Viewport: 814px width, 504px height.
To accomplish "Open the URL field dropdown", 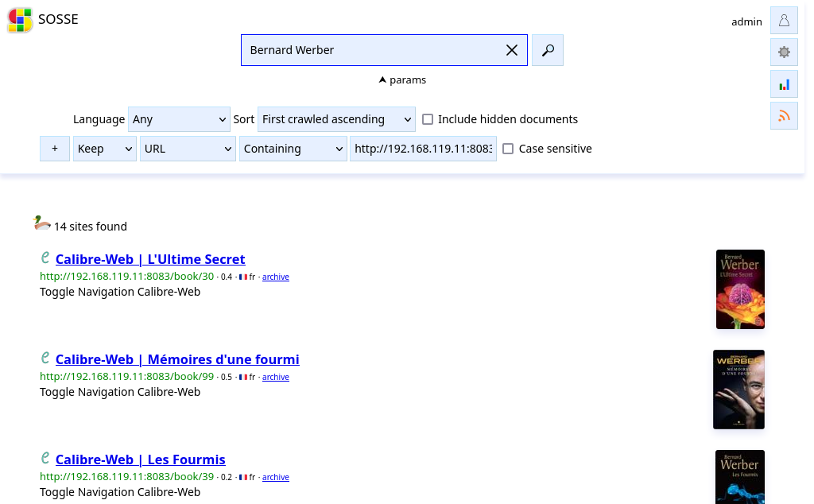I will coord(188,149).
